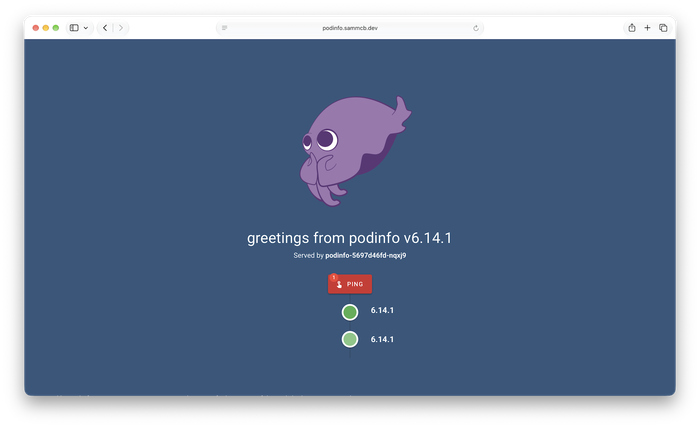Click the upper bright green status circle
The height and width of the screenshot is (428, 700).
pyautogui.click(x=350, y=312)
